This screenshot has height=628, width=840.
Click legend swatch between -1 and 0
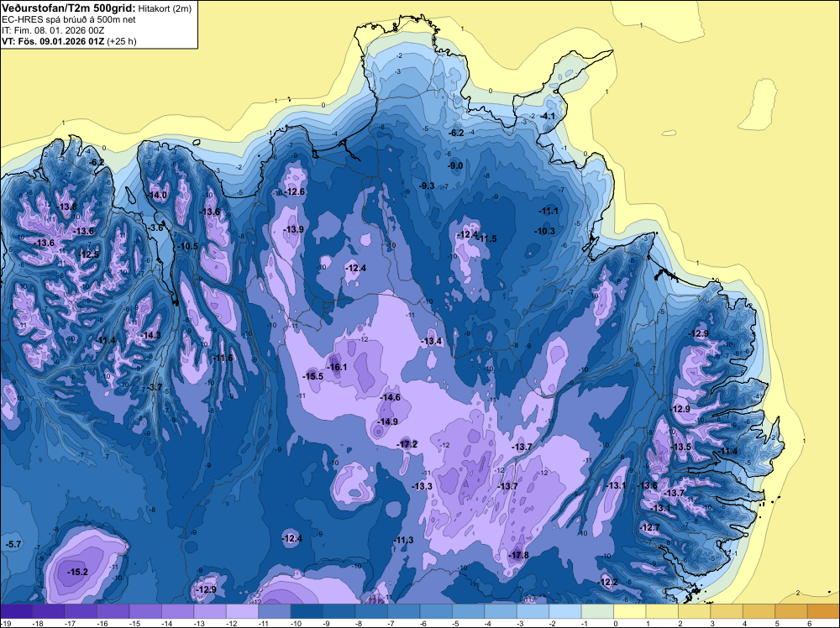tap(597, 611)
